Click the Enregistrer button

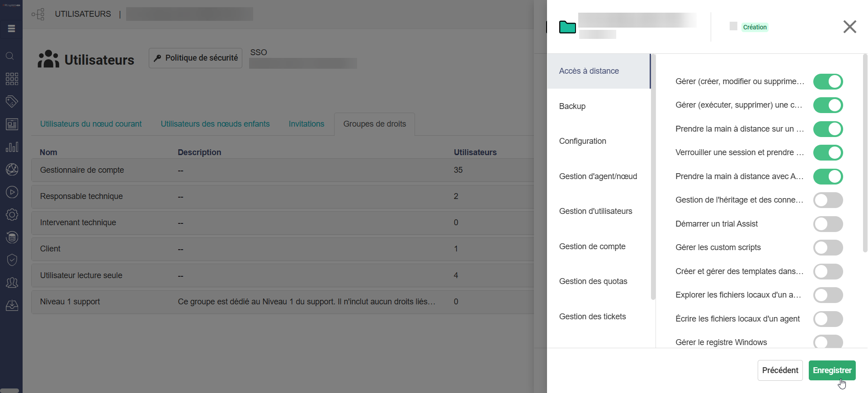click(832, 370)
